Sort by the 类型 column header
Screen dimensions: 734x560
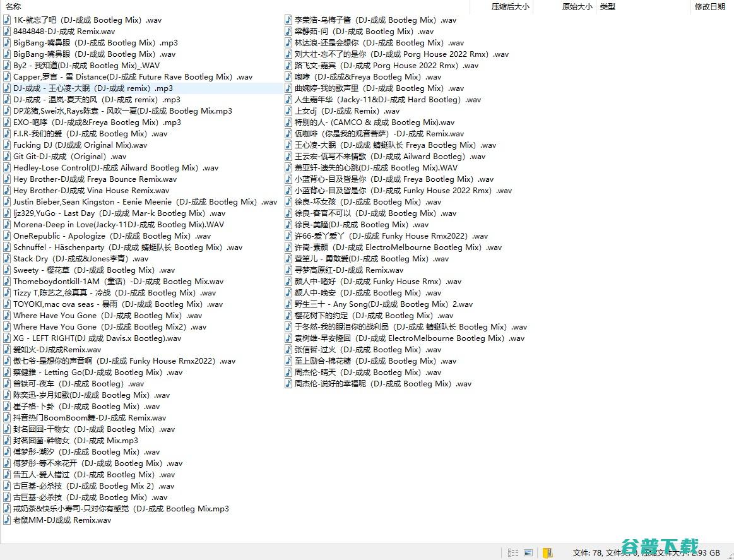coord(608,6)
